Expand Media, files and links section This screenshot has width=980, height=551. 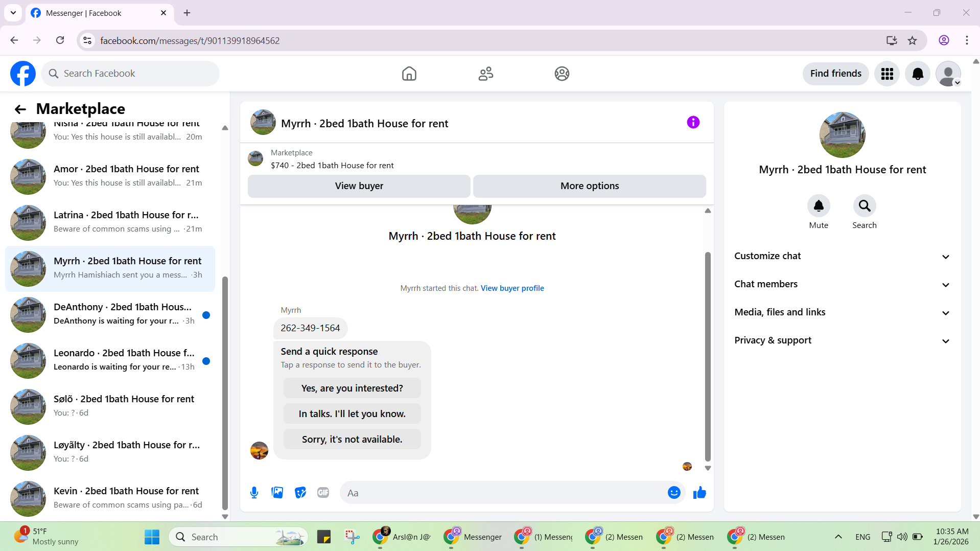pyautogui.click(x=842, y=312)
